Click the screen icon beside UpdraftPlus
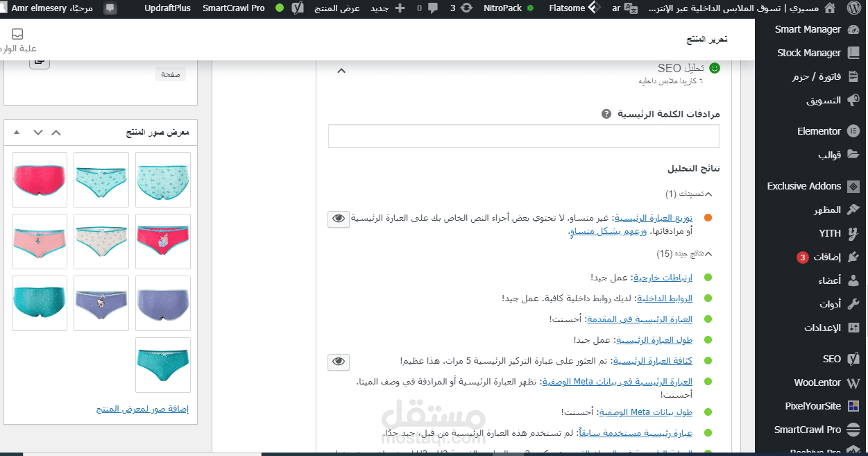The image size is (868, 456). point(110,9)
